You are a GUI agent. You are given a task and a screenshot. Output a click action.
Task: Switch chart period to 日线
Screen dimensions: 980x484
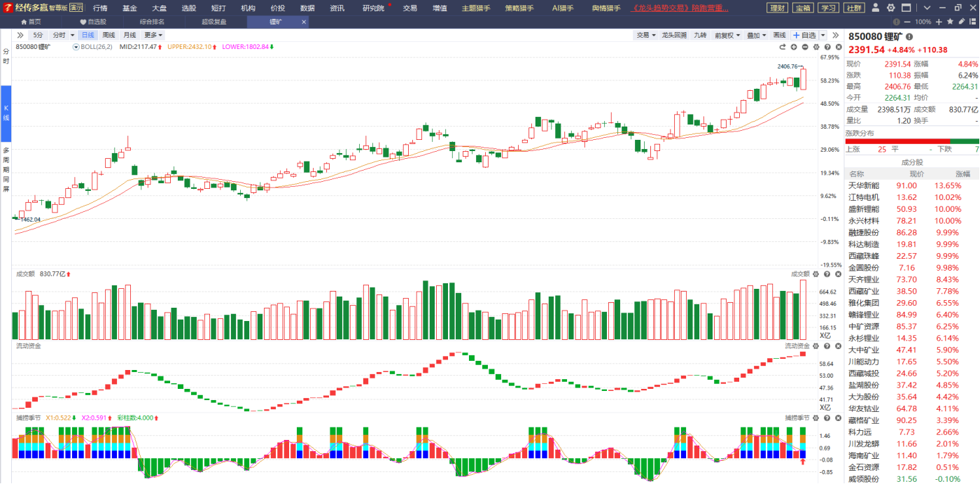click(x=87, y=35)
